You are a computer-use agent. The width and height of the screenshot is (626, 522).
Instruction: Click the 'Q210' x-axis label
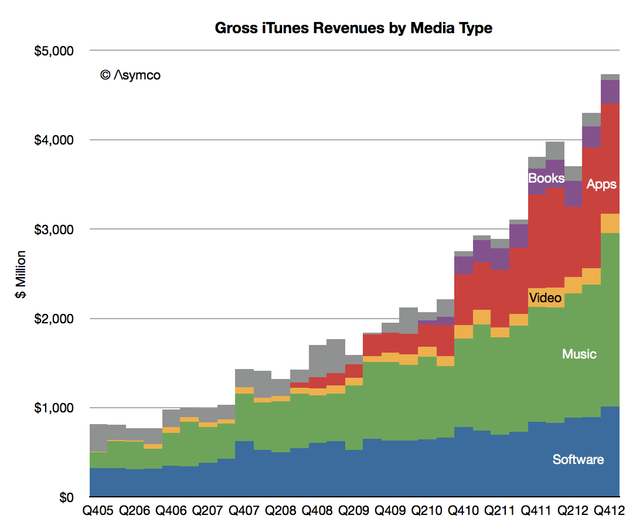pos(427,510)
